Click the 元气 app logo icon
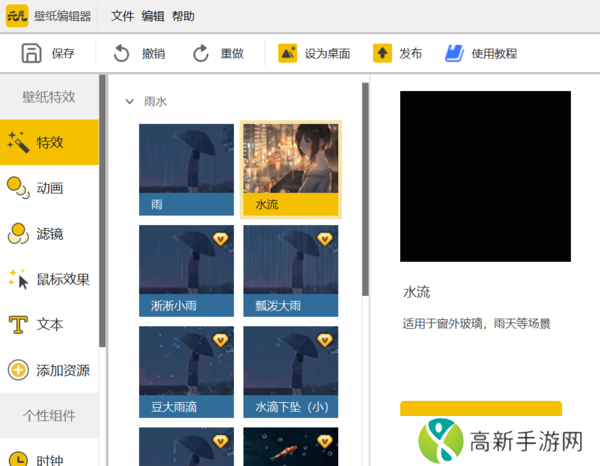This screenshot has width=600, height=466. [x=17, y=16]
